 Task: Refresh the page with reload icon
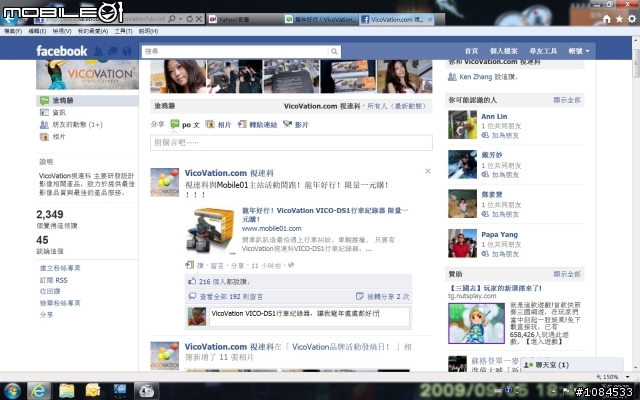[x=190, y=19]
